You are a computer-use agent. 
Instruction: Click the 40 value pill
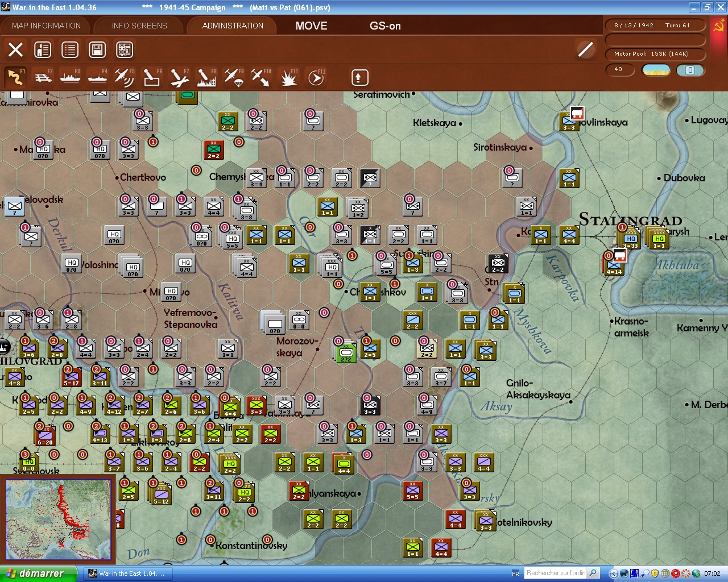[x=621, y=70]
